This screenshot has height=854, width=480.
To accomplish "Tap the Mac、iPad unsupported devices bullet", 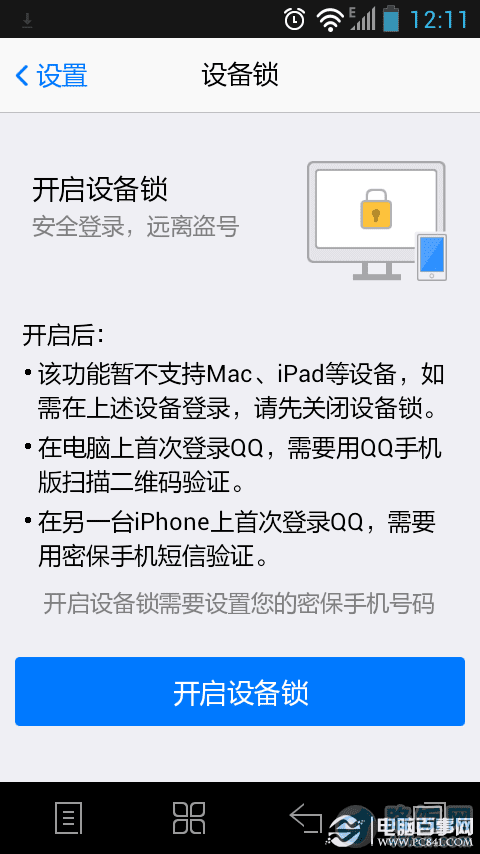I will pyautogui.click(x=234, y=392).
